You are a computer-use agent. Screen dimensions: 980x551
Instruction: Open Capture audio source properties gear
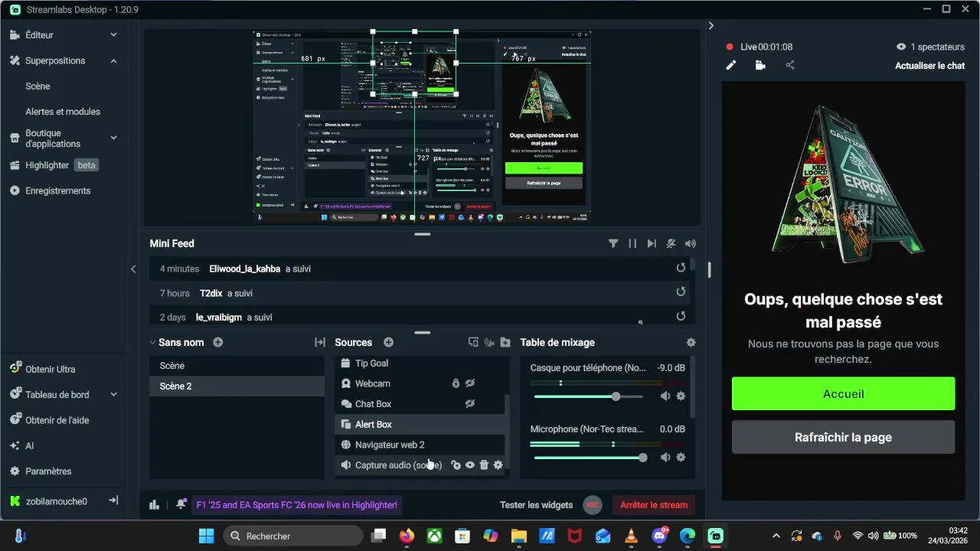[x=498, y=465]
